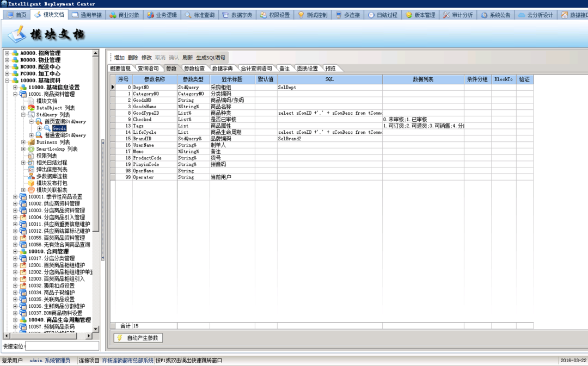Image resolution: width=588 pixels, height=366 pixels.
Task: Click the 快速定位 input field
Action: pos(62,346)
